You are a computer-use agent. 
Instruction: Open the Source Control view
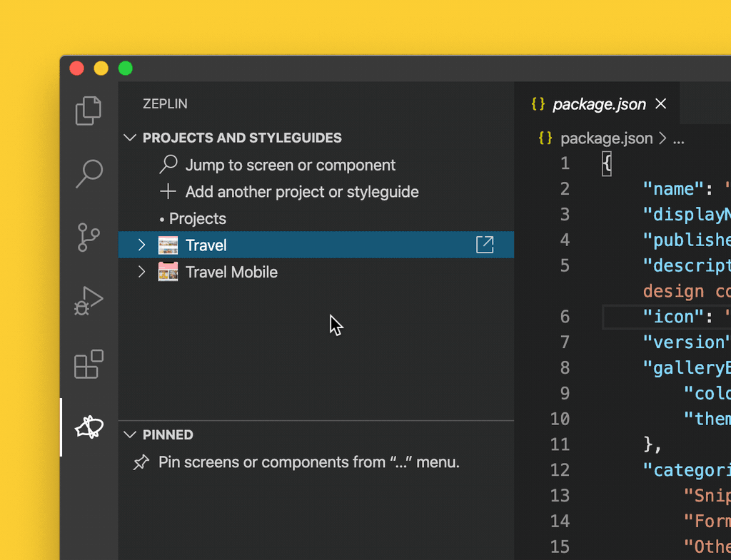click(x=88, y=237)
